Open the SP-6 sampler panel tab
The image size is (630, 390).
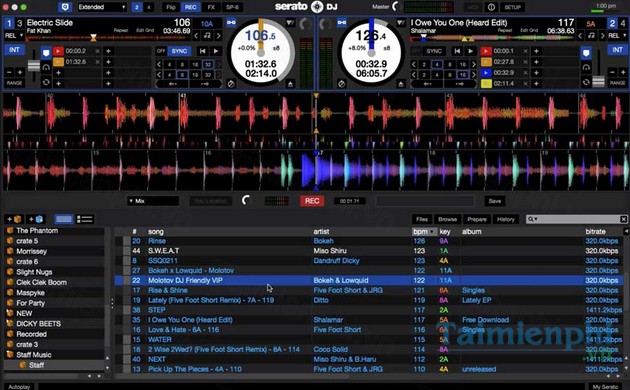[232, 7]
